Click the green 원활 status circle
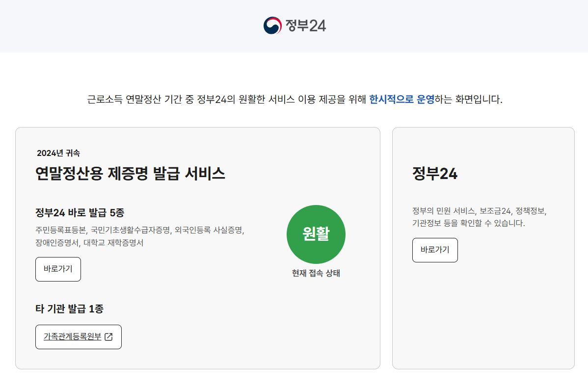Image resolution: width=588 pixels, height=386 pixels. tap(316, 234)
